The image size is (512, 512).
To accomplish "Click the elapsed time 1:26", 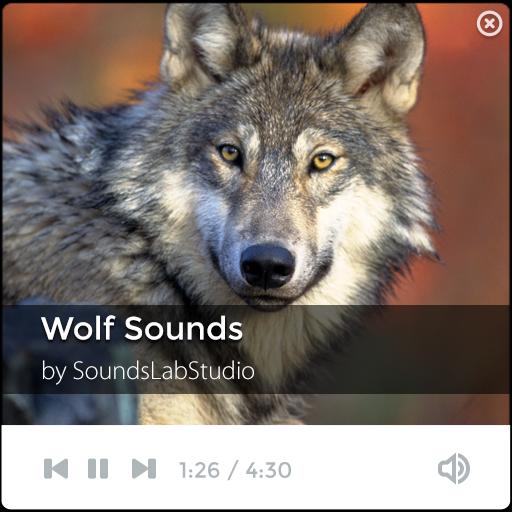I will point(199,470).
